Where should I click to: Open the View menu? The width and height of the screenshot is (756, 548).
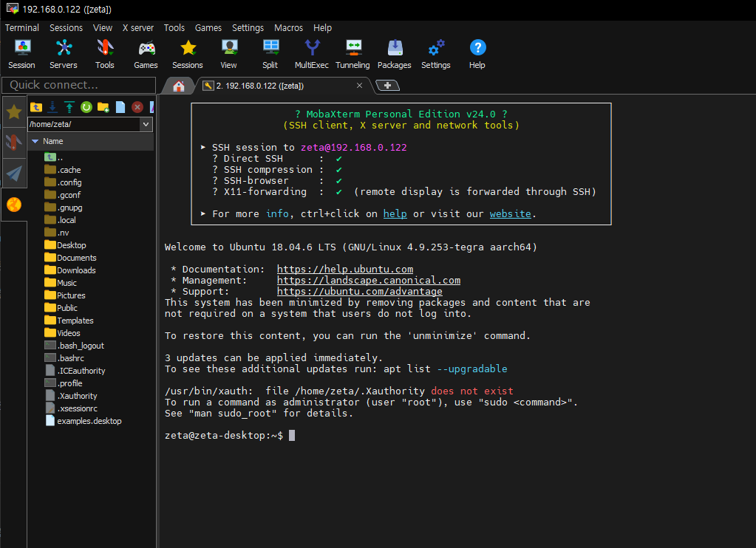tap(102, 28)
